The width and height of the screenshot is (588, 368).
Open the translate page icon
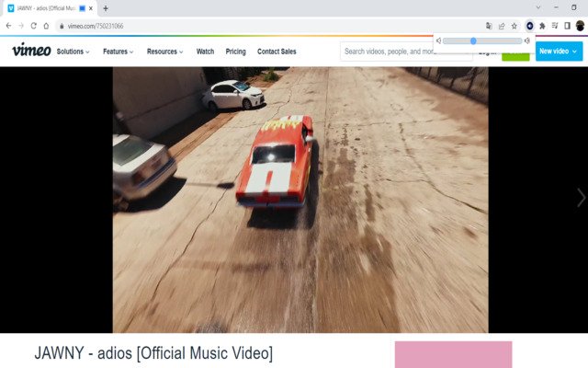coord(489,26)
